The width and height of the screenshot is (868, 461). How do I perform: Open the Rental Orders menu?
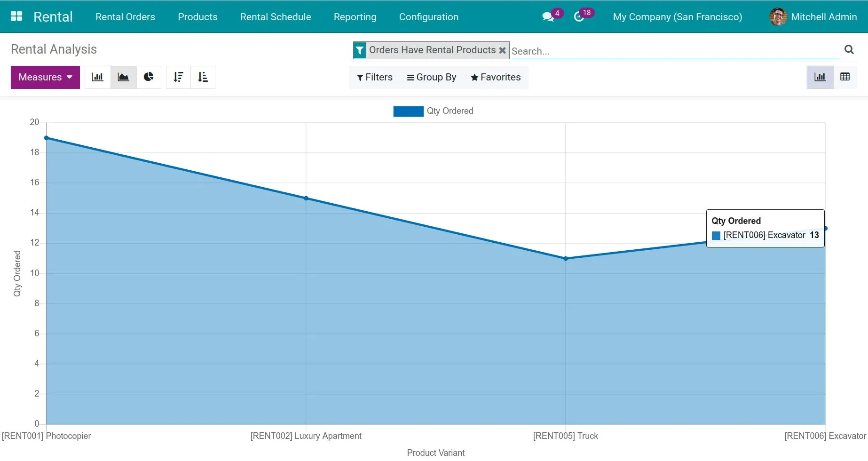(x=125, y=17)
